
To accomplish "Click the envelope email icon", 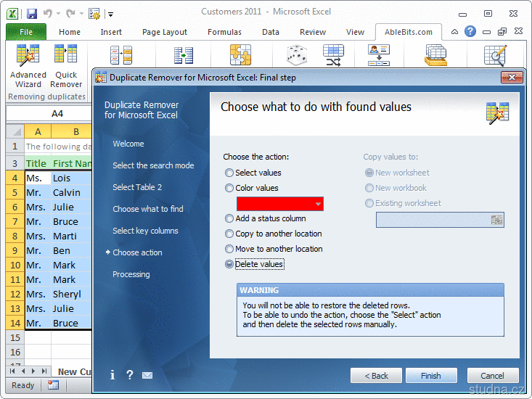I will pyautogui.click(x=147, y=375).
